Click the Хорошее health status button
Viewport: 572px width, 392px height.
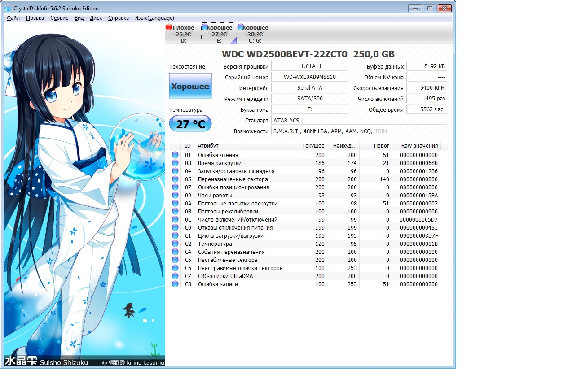tap(190, 86)
